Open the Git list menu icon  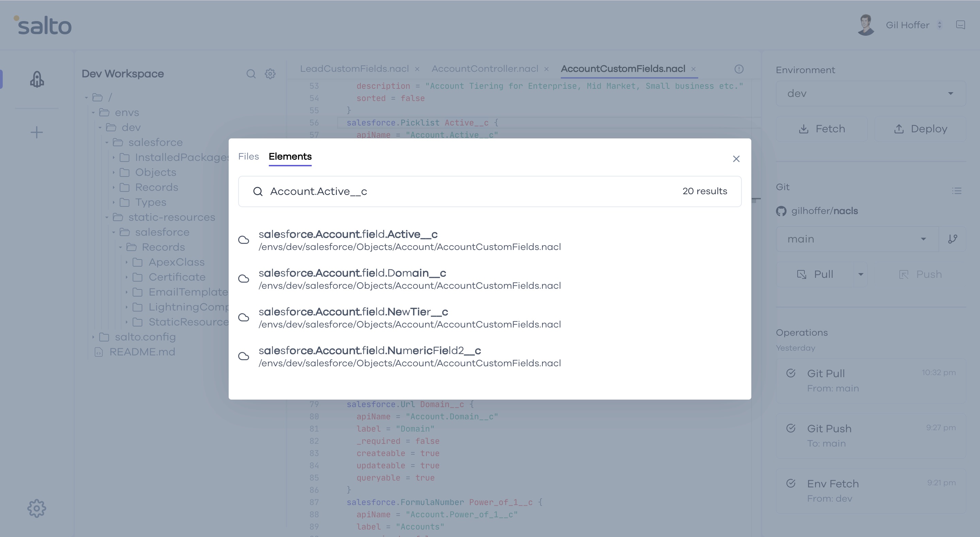pyautogui.click(x=957, y=190)
